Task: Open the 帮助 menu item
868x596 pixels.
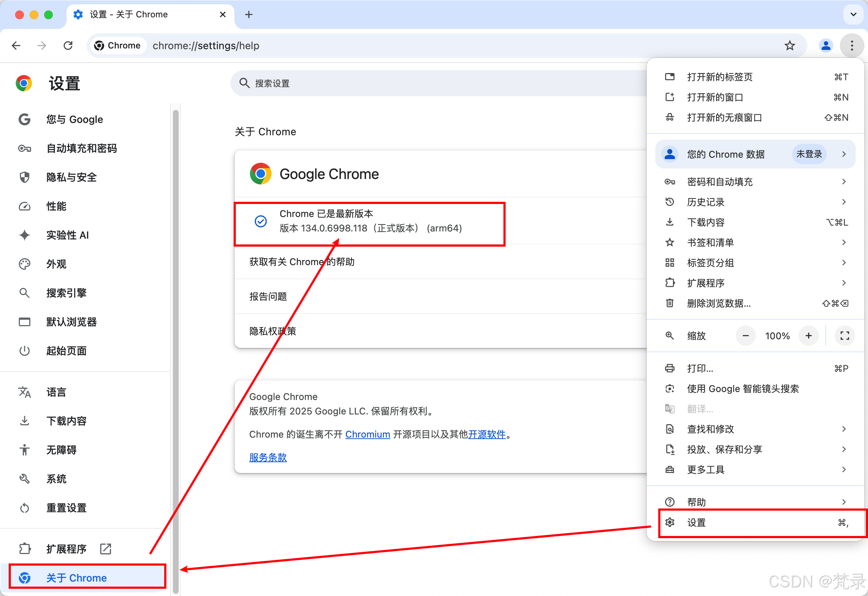Action: click(696, 502)
